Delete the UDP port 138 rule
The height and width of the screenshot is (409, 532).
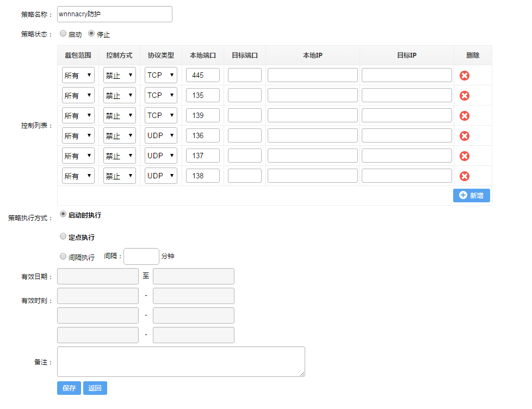pos(465,176)
